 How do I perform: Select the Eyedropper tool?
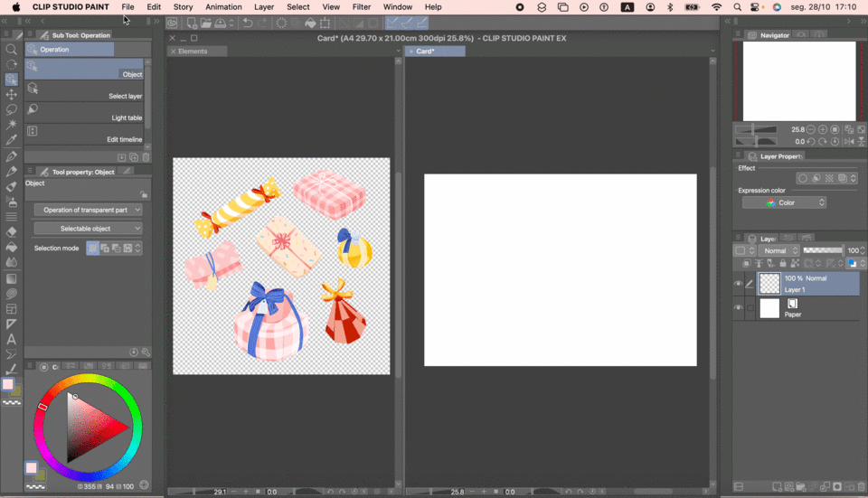11,140
